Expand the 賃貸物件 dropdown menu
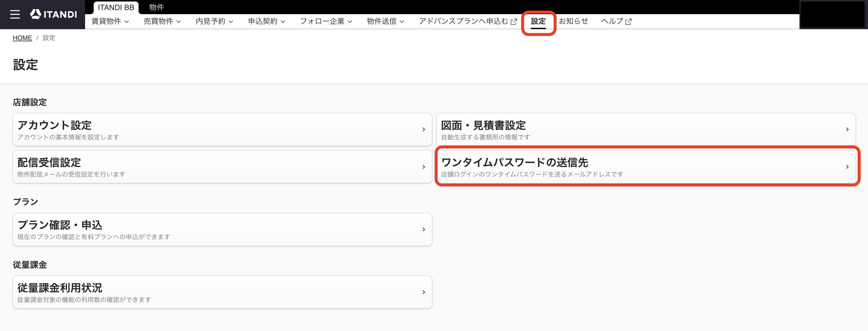Screen dimensions: 868x331 [110, 21]
